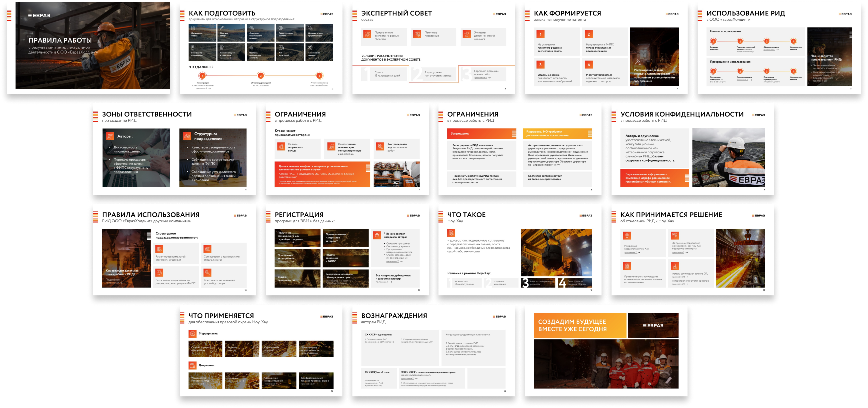Click the ЕВРАЗ logo on the closing slide

coord(653,326)
